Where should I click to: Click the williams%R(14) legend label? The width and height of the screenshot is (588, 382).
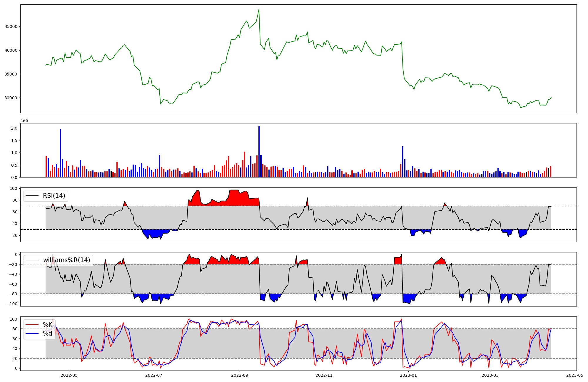tap(66, 260)
